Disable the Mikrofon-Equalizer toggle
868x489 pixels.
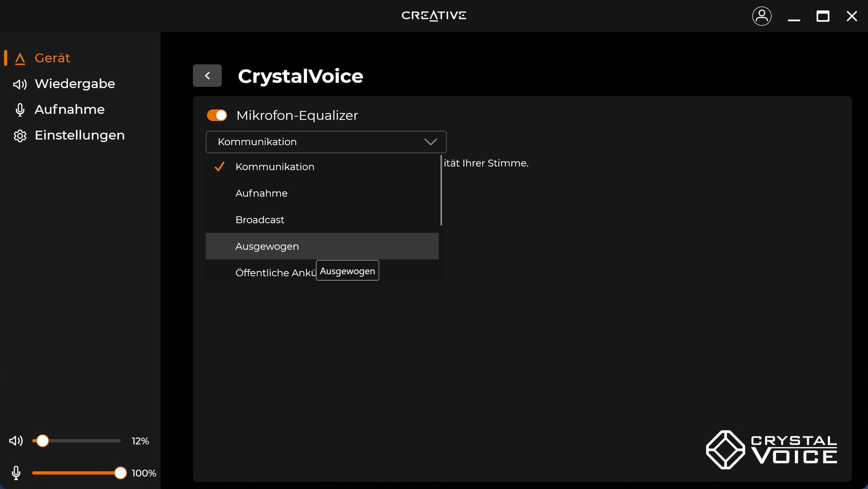pyautogui.click(x=217, y=115)
